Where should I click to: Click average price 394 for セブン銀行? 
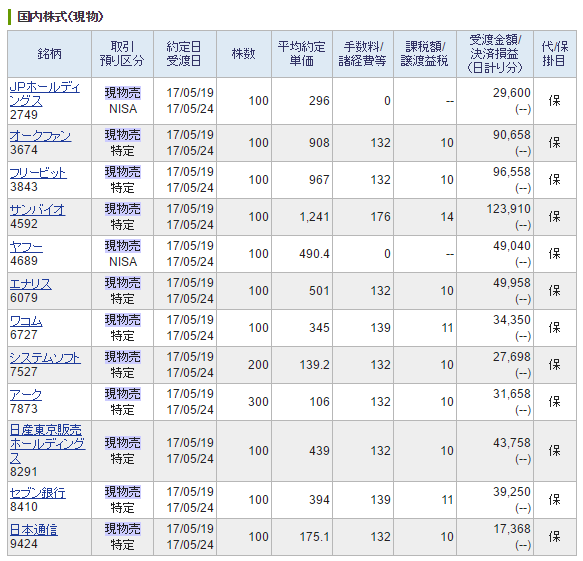point(319,500)
